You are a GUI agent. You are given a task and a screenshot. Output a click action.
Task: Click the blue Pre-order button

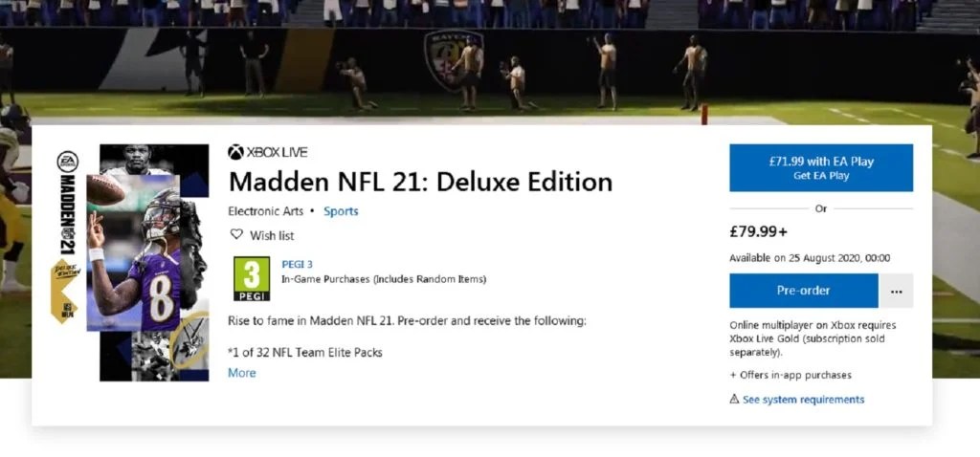tap(804, 291)
